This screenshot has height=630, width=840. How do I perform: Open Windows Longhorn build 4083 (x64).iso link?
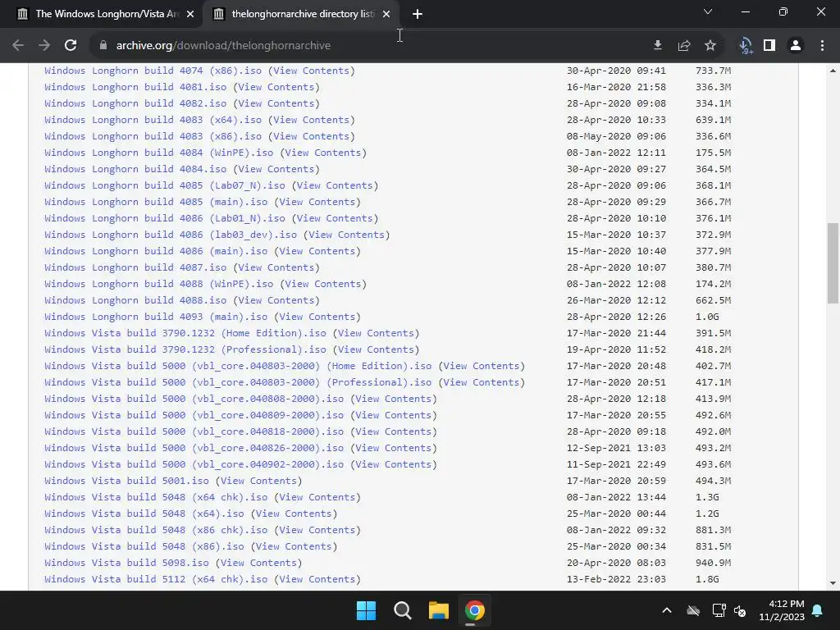(153, 120)
